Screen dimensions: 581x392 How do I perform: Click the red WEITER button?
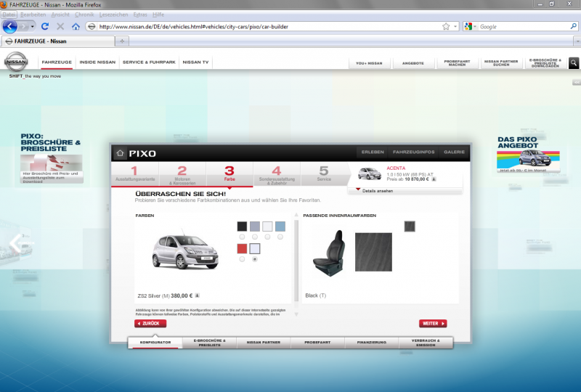click(433, 324)
